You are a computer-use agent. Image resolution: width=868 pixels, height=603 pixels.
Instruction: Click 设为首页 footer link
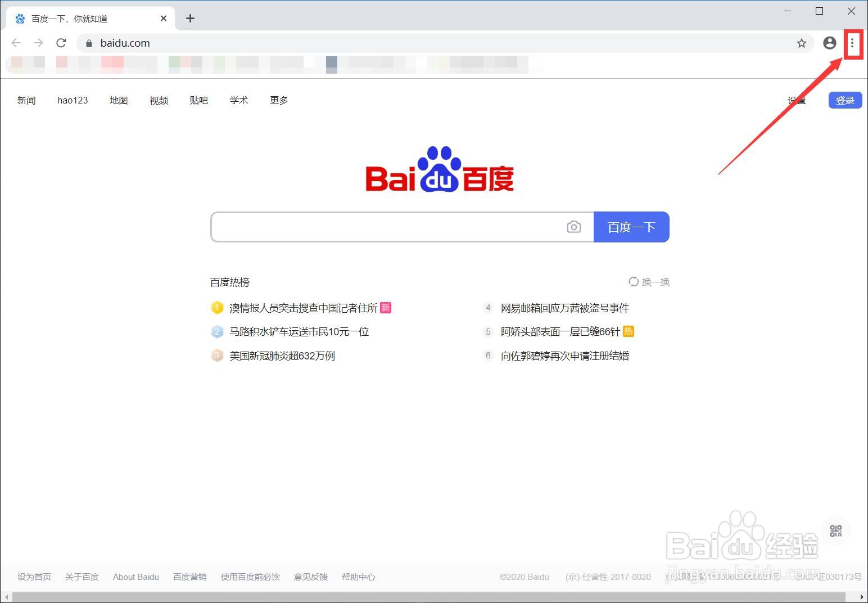34,577
